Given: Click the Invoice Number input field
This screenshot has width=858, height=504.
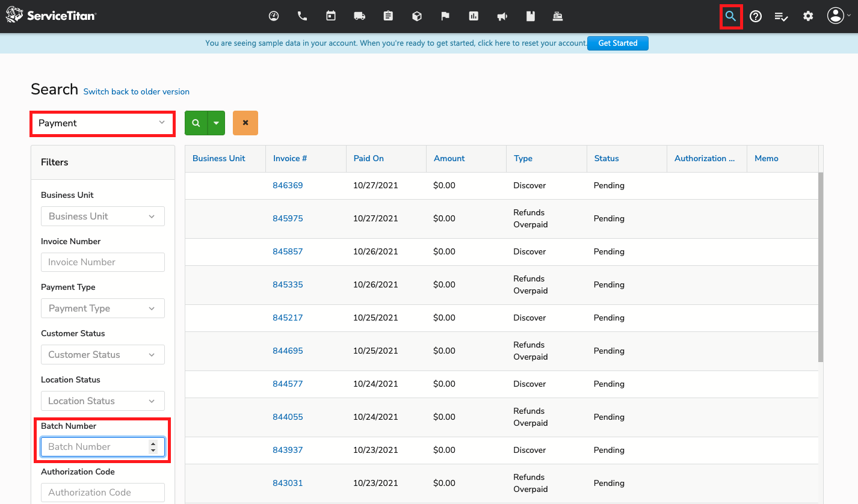Looking at the screenshot, I should coord(103,262).
